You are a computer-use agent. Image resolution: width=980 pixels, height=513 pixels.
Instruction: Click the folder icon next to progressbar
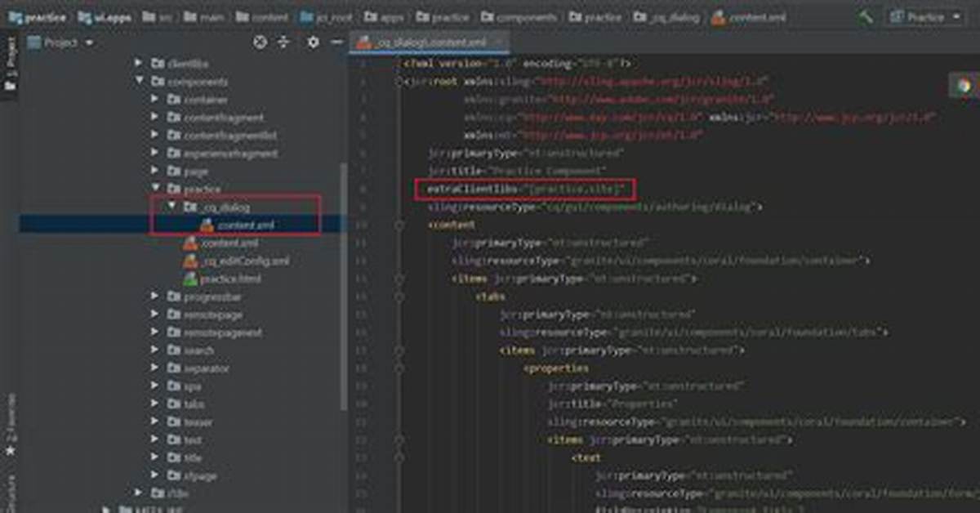174,297
